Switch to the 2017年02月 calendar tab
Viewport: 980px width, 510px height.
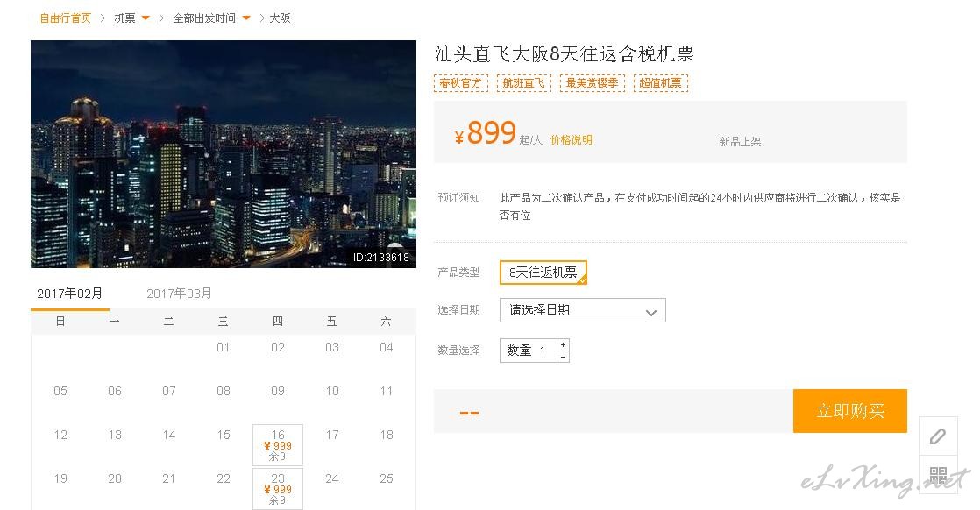click(69, 294)
